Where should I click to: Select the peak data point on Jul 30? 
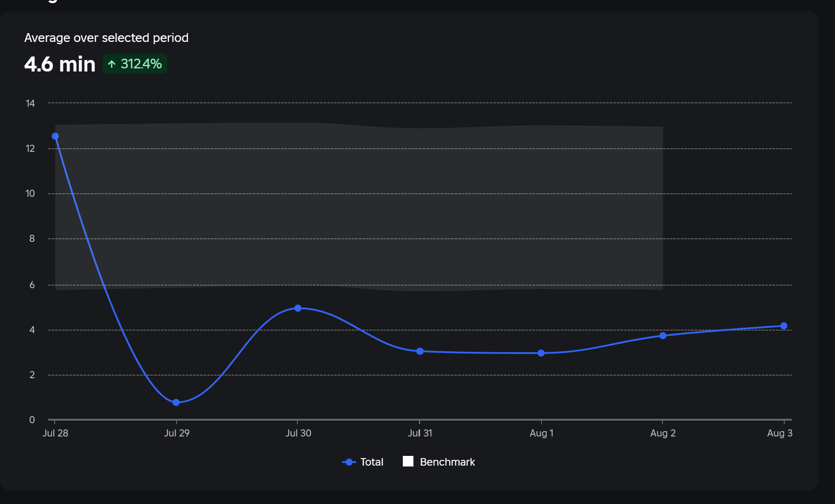point(298,308)
